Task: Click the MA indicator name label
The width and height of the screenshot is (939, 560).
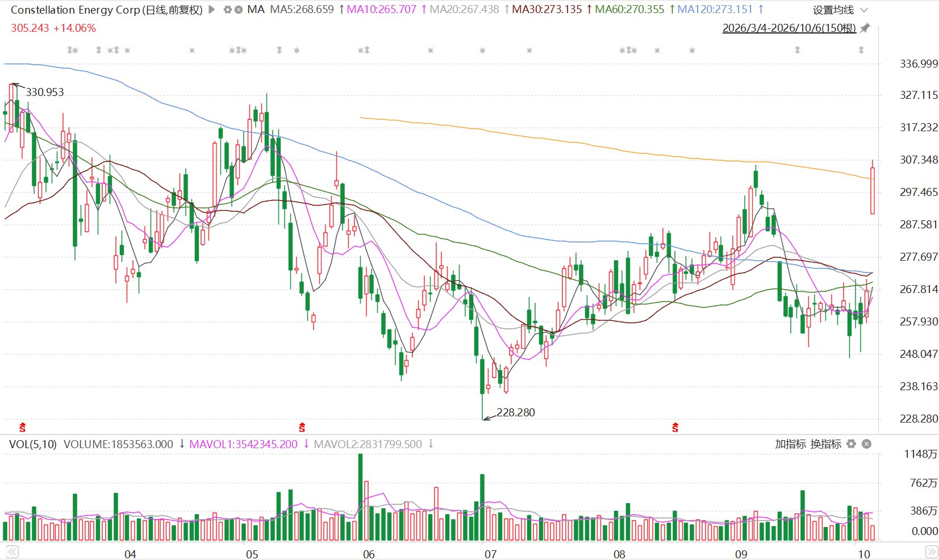Action: click(x=256, y=10)
